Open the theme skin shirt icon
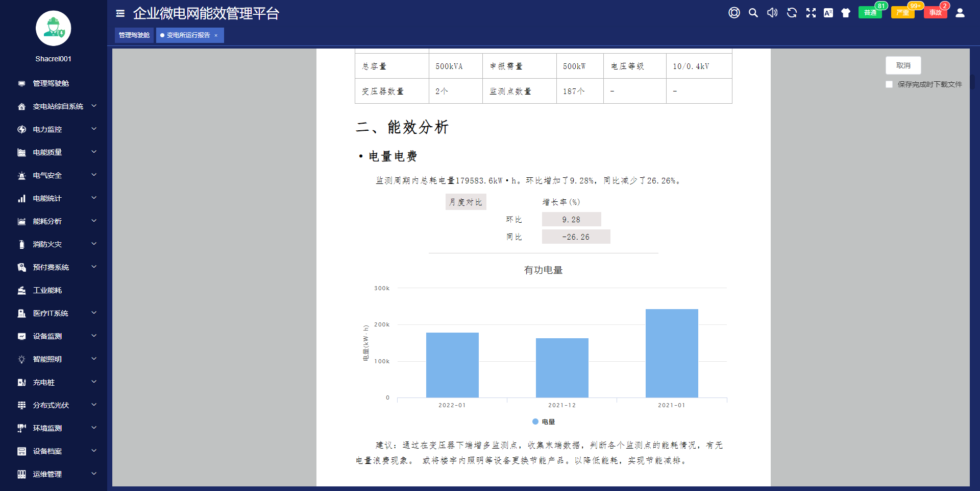The width and height of the screenshot is (980, 491). click(846, 13)
